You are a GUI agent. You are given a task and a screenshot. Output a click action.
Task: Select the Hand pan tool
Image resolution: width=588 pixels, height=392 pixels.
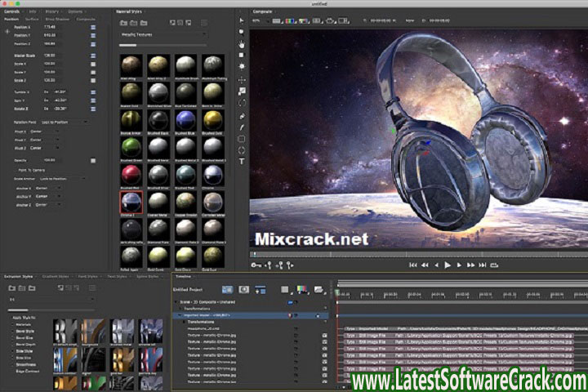coord(242,44)
